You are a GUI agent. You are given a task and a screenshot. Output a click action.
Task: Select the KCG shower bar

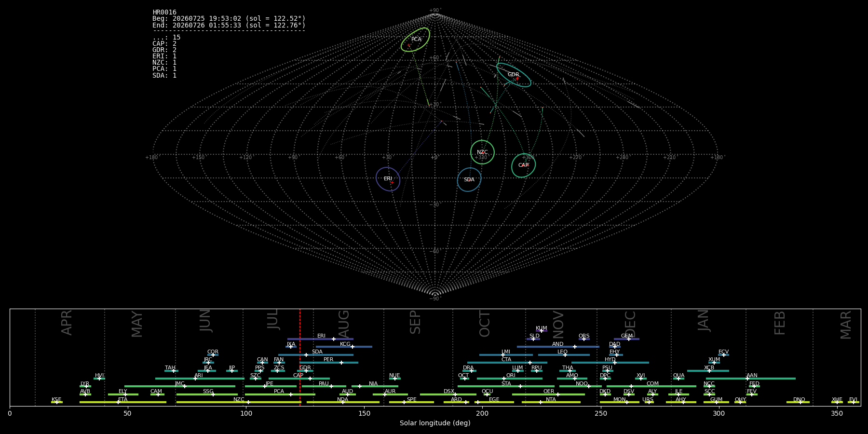coord(344,347)
